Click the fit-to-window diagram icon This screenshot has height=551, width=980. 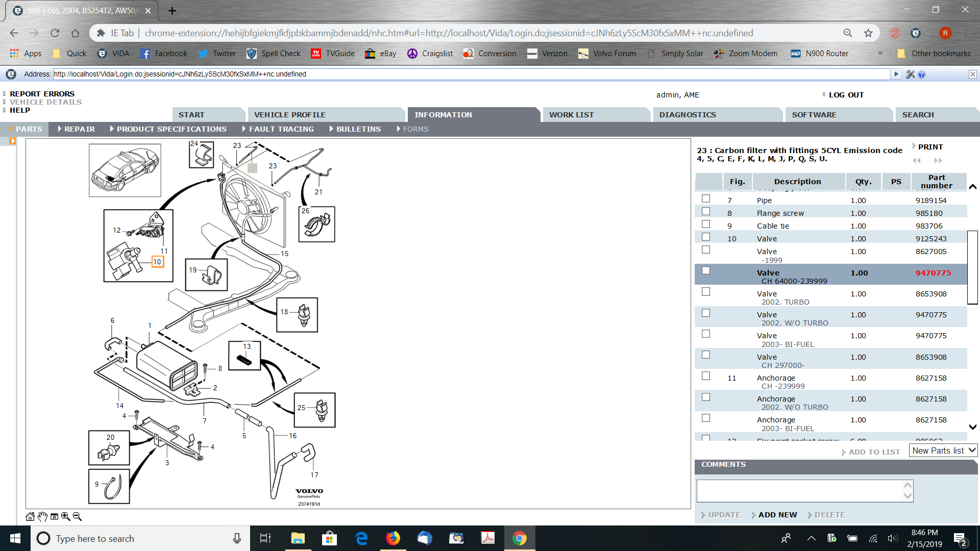click(x=54, y=516)
